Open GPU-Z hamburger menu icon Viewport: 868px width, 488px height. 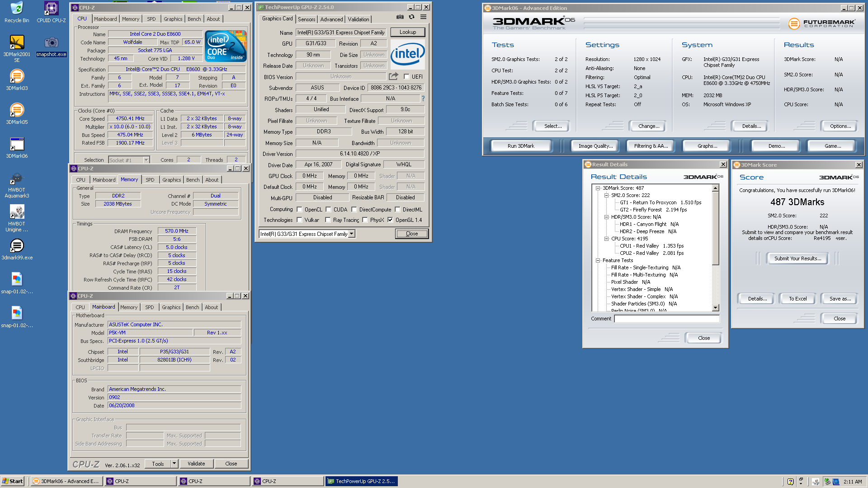pyautogui.click(x=423, y=17)
